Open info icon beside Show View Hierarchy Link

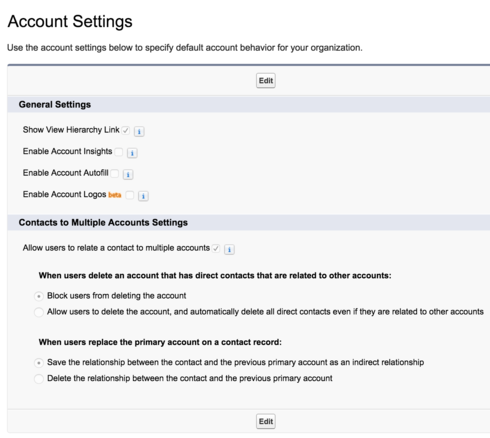(139, 131)
